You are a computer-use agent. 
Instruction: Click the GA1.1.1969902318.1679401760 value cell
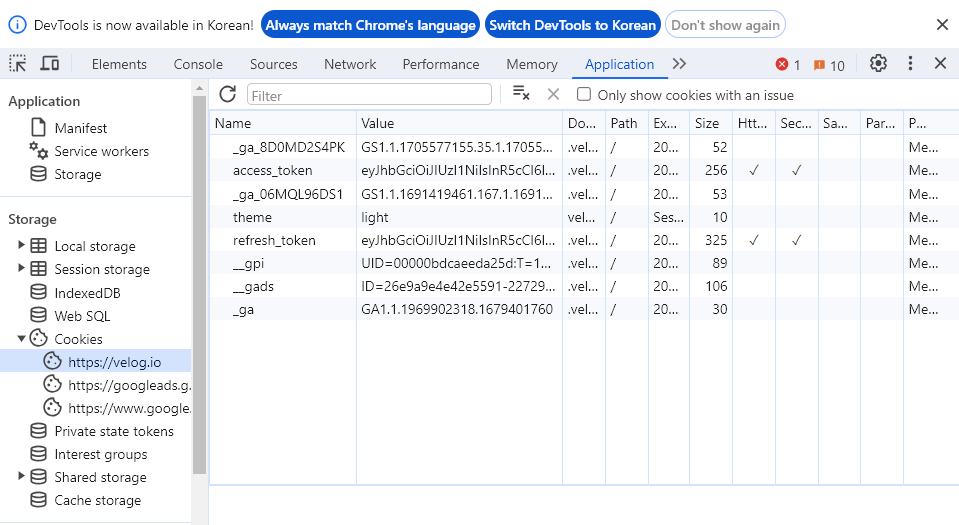pos(459,309)
